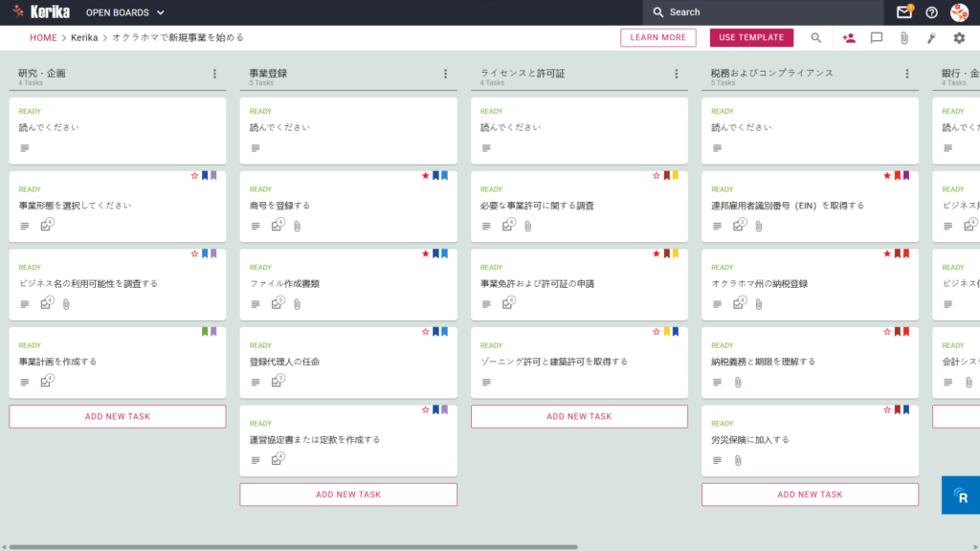
Task: Click the top Search field
Action: pos(763,11)
